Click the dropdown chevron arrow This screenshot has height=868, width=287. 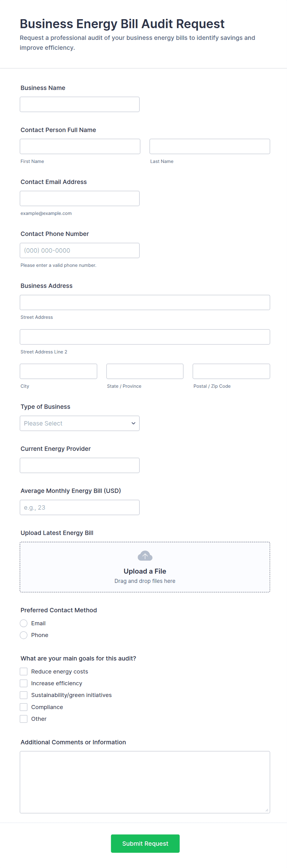(x=134, y=423)
